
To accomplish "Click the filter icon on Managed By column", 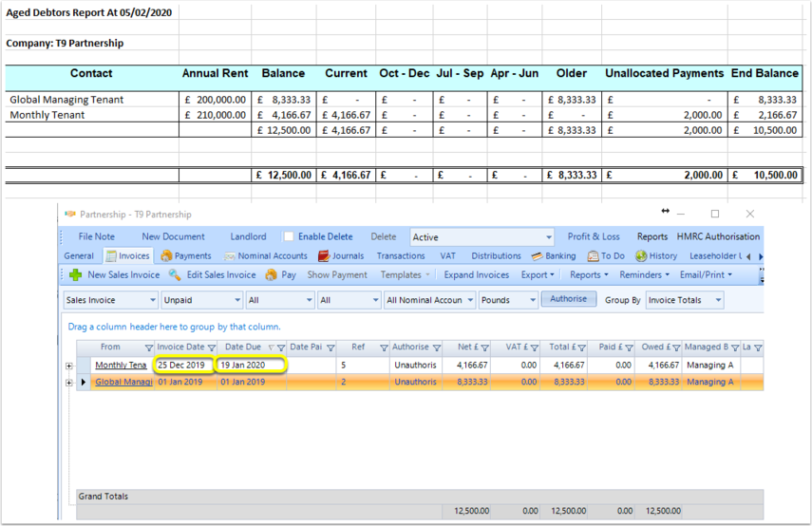I will [735, 348].
